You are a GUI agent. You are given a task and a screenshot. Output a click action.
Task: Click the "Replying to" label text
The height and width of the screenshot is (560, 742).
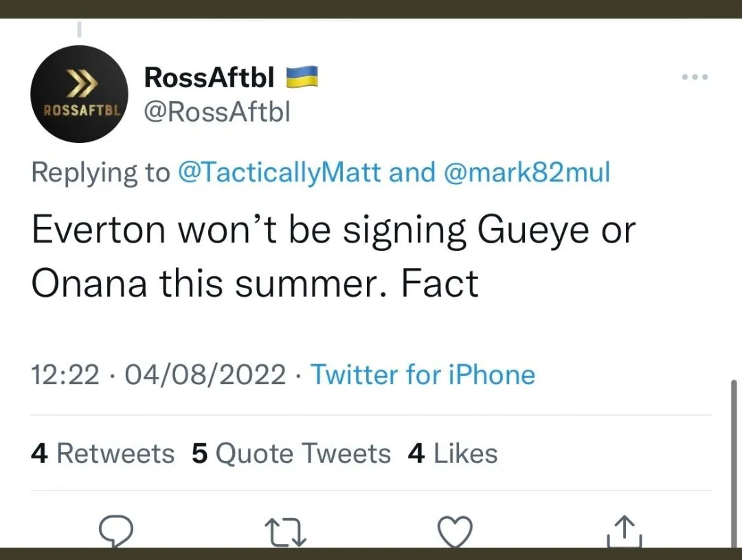(x=100, y=172)
